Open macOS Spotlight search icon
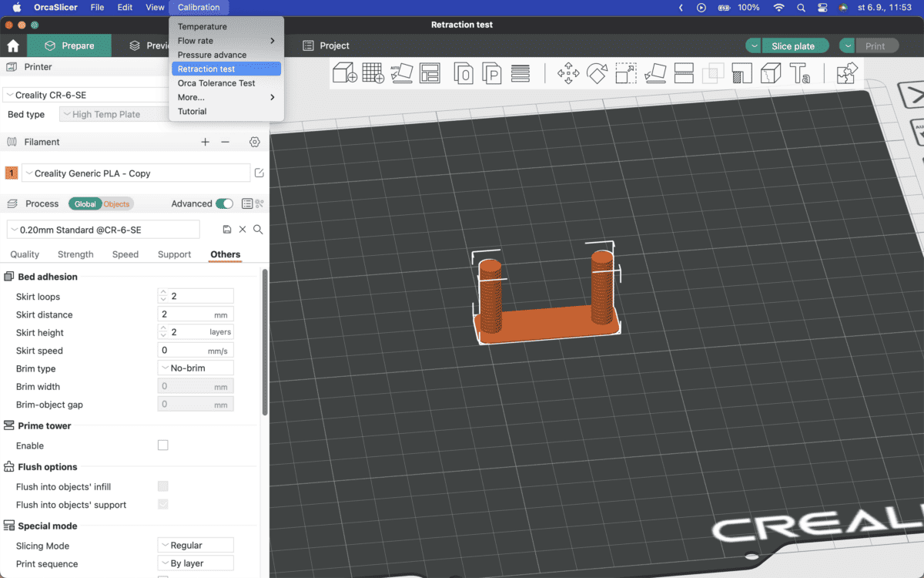The height and width of the screenshot is (578, 924). click(x=802, y=7)
